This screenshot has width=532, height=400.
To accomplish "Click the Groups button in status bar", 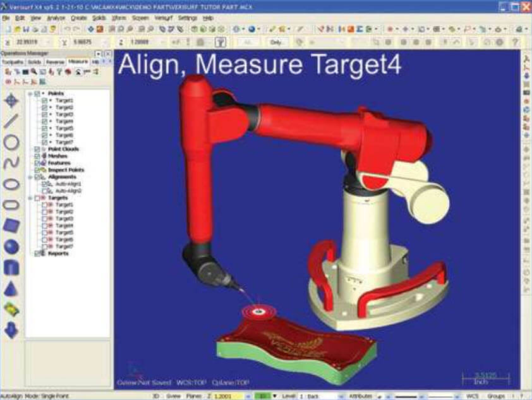I will tap(496, 396).
